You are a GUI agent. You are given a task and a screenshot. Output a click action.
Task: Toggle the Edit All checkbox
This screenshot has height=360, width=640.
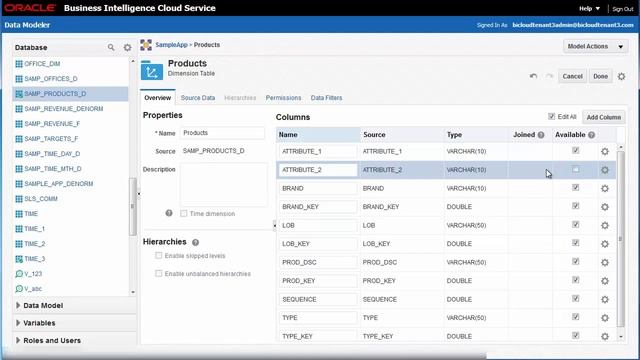click(x=551, y=117)
